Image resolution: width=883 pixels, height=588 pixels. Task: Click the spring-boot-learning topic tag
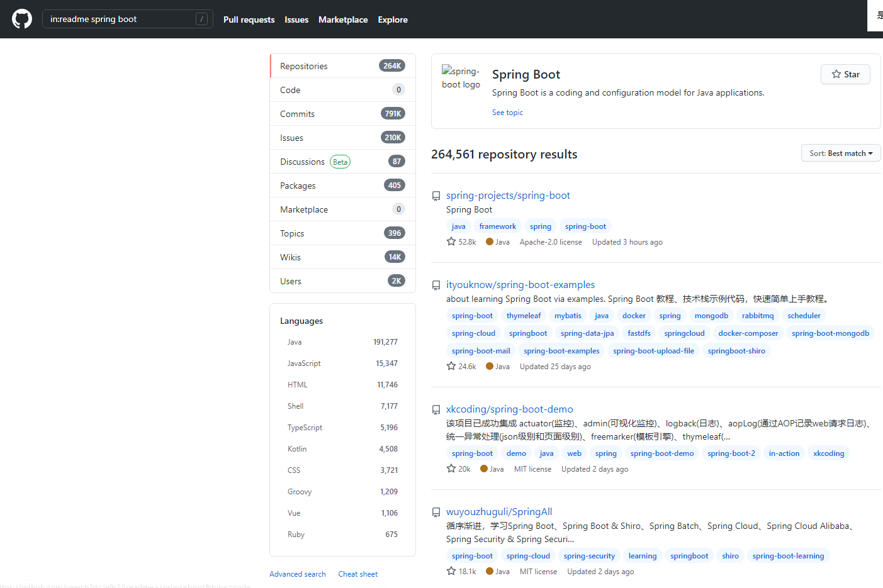click(788, 556)
